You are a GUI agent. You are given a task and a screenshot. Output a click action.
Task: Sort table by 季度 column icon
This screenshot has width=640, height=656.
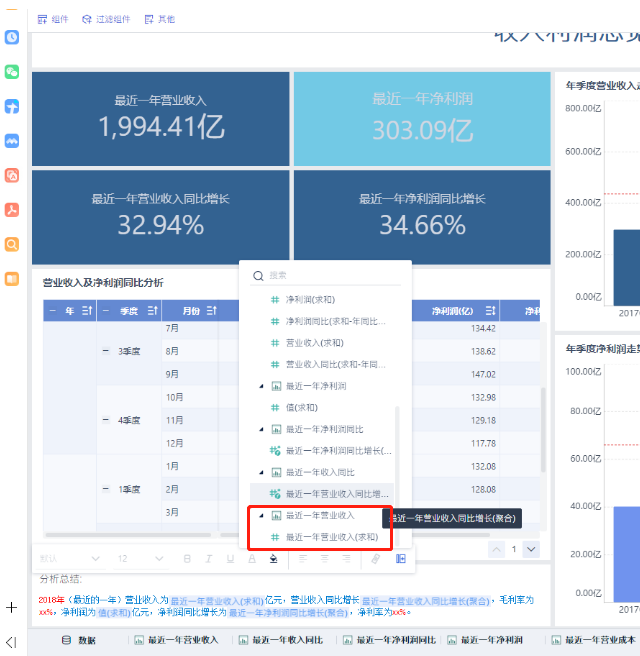click(153, 311)
